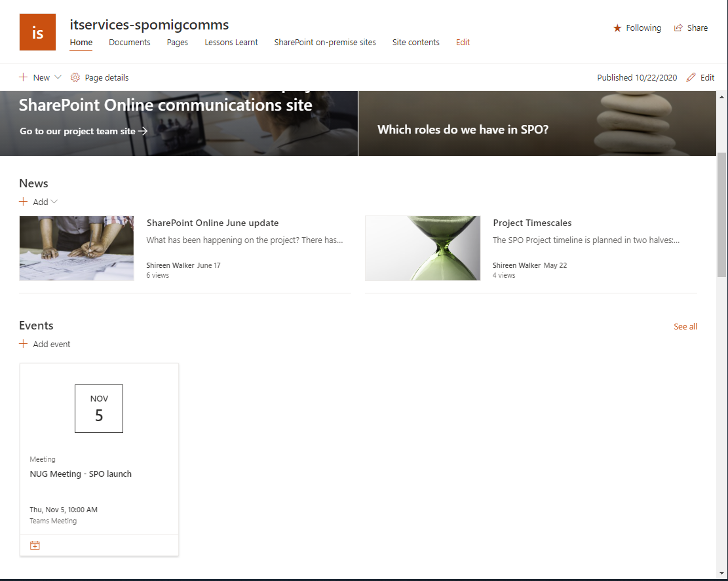728x581 pixels.
Task: Click the pencil Edit icon by Published date
Action: click(x=691, y=77)
